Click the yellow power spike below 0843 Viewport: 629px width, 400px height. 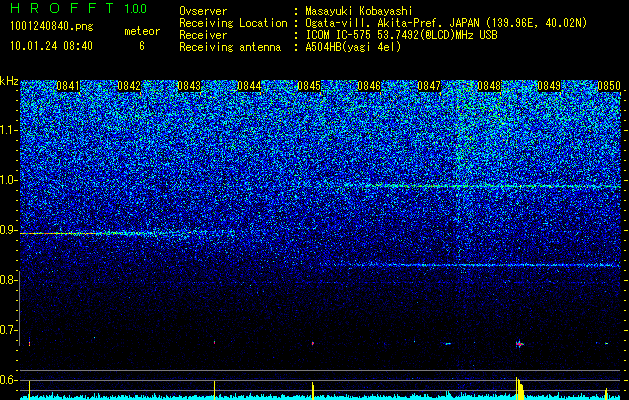pos(215,390)
